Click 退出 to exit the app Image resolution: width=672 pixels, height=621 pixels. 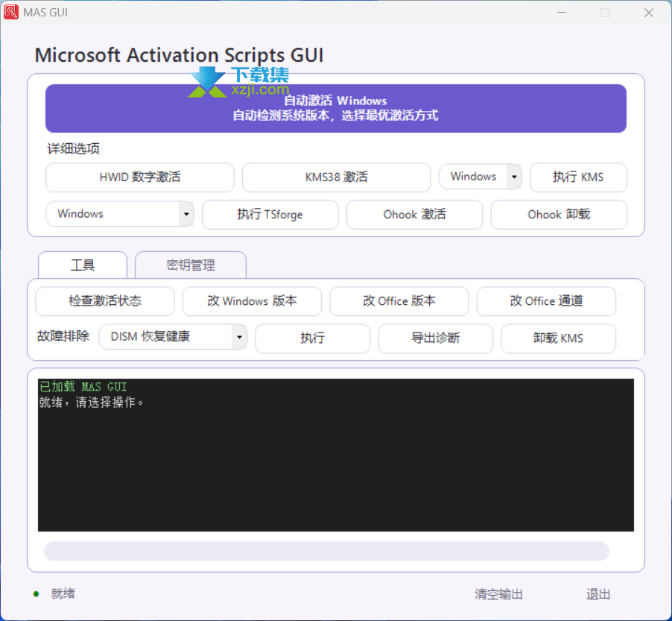coord(598,594)
